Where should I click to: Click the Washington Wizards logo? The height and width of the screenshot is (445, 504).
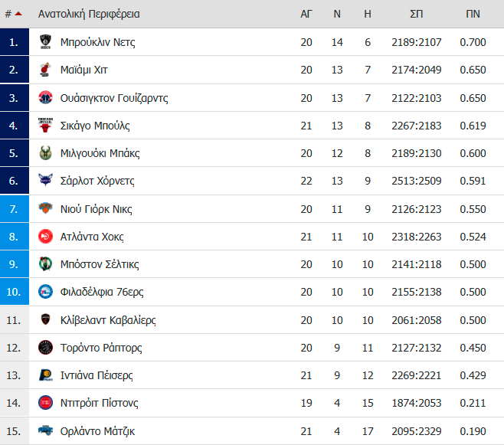45,97
